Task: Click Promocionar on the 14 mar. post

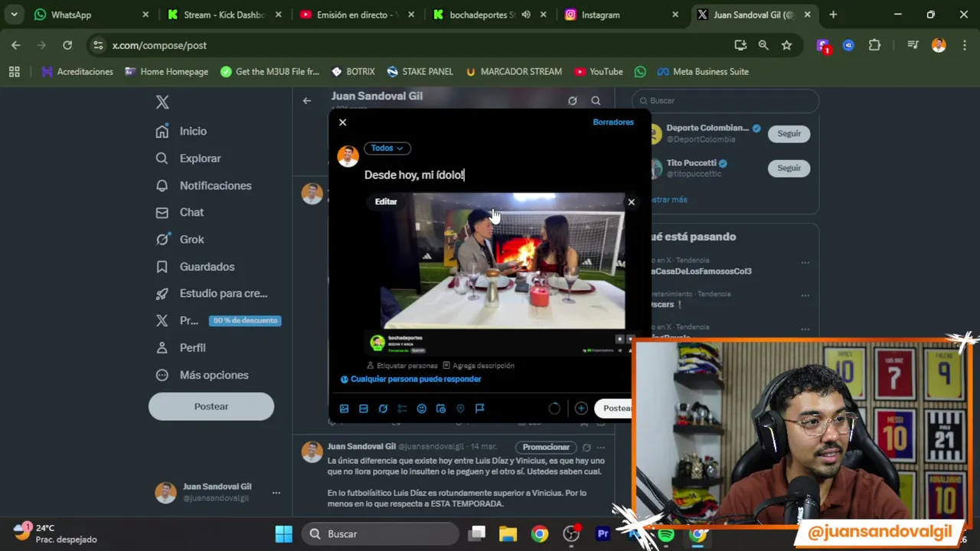Action: tap(546, 448)
